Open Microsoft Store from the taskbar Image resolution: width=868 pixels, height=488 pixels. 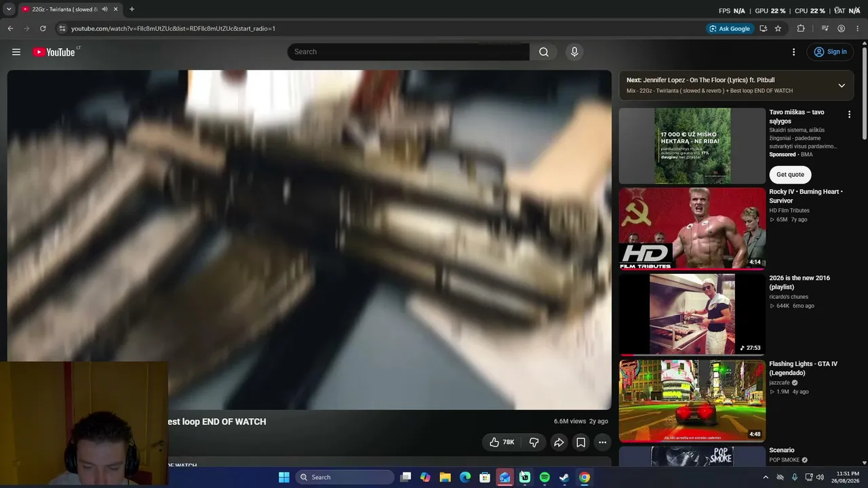pos(485,477)
